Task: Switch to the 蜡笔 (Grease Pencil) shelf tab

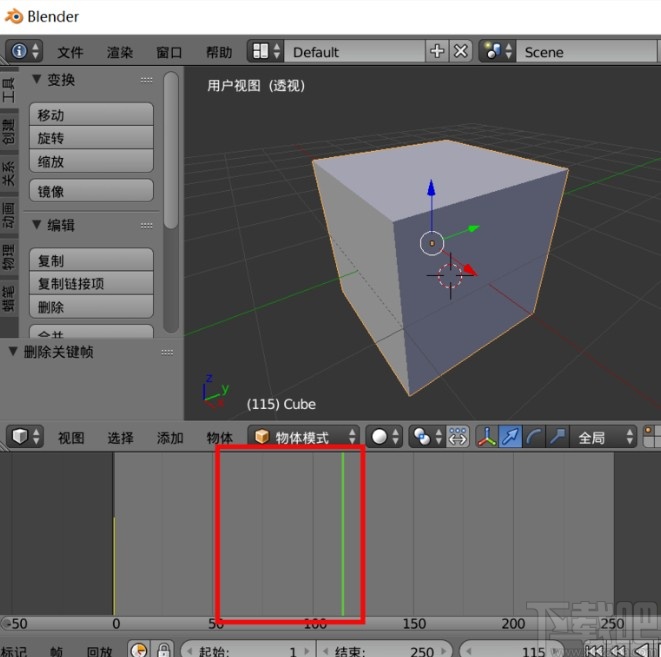Action: 9,298
